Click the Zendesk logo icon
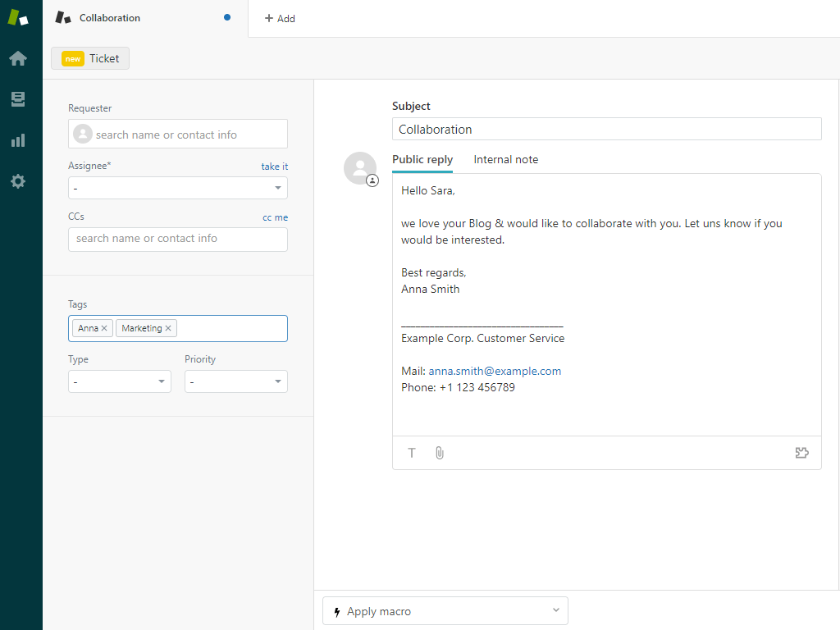Screen dimensions: 840x630 tap(18, 17)
